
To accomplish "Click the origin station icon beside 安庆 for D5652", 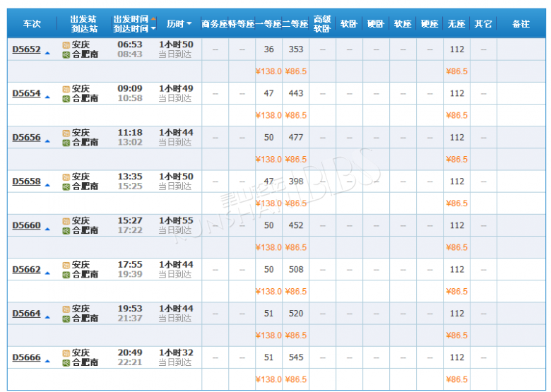I will pyautogui.click(x=66, y=44).
